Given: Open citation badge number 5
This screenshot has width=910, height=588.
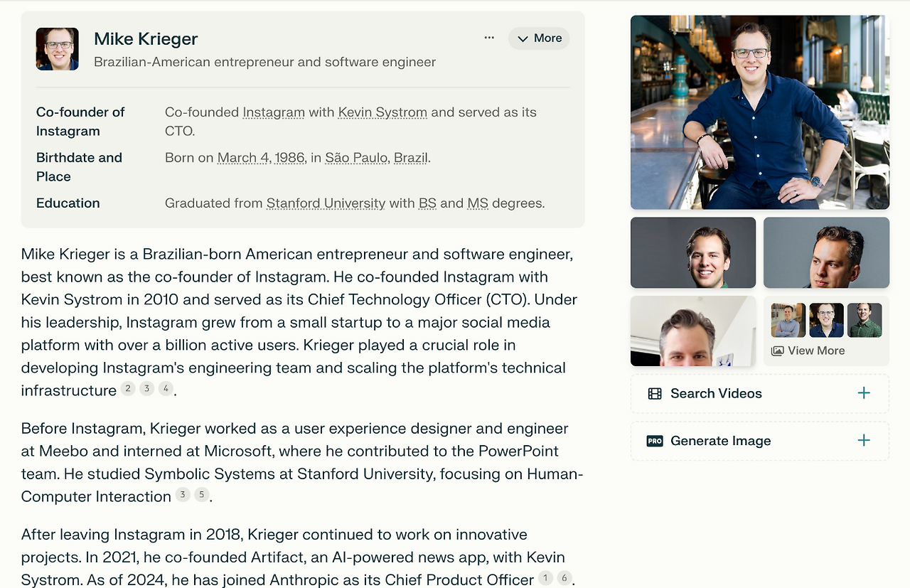Looking at the screenshot, I should [202, 494].
